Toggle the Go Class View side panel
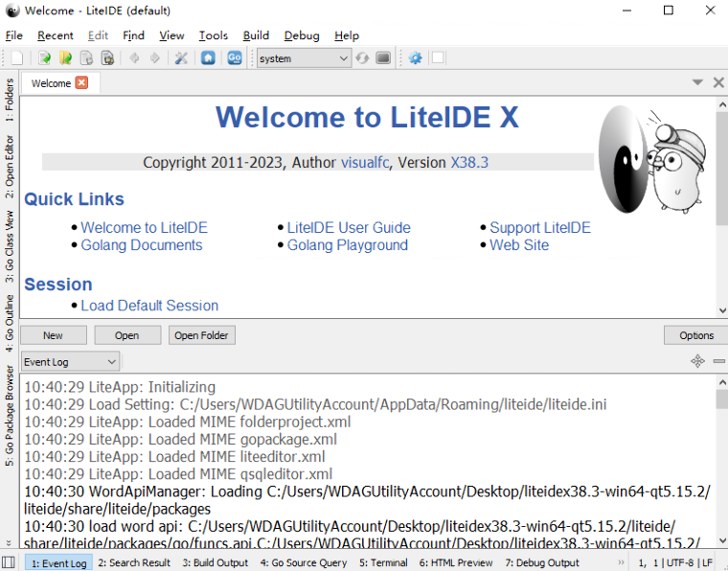This screenshot has height=571, width=728. coord(10,246)
